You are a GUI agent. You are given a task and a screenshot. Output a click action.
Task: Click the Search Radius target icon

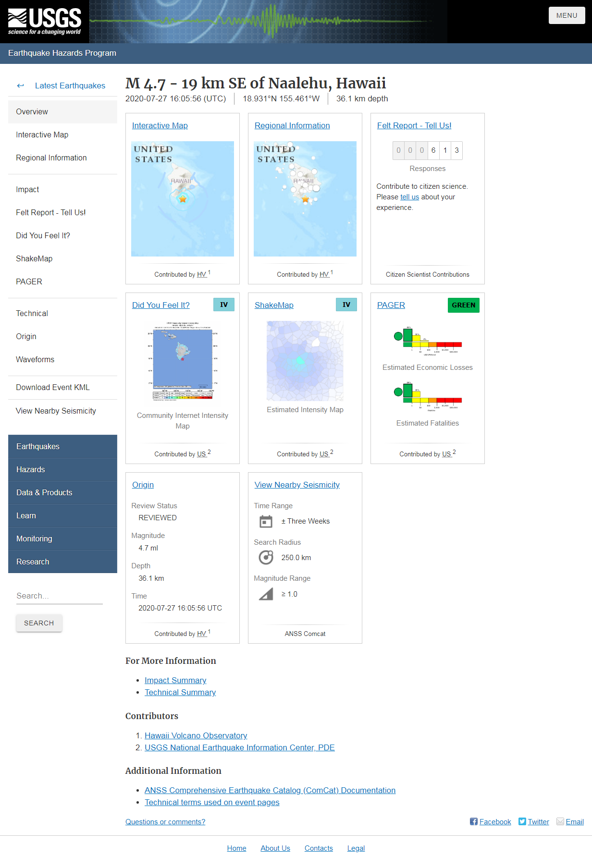[266, 557]
